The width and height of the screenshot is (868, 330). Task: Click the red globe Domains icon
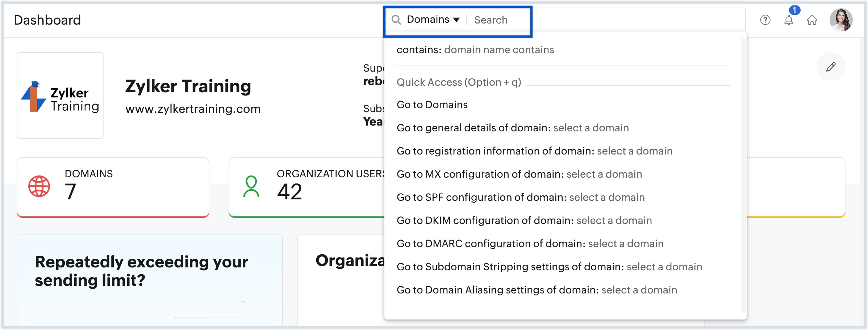coord(39,186)
